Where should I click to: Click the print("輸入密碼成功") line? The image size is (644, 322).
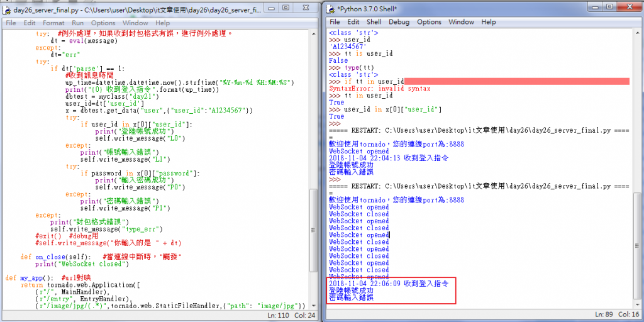136,180
